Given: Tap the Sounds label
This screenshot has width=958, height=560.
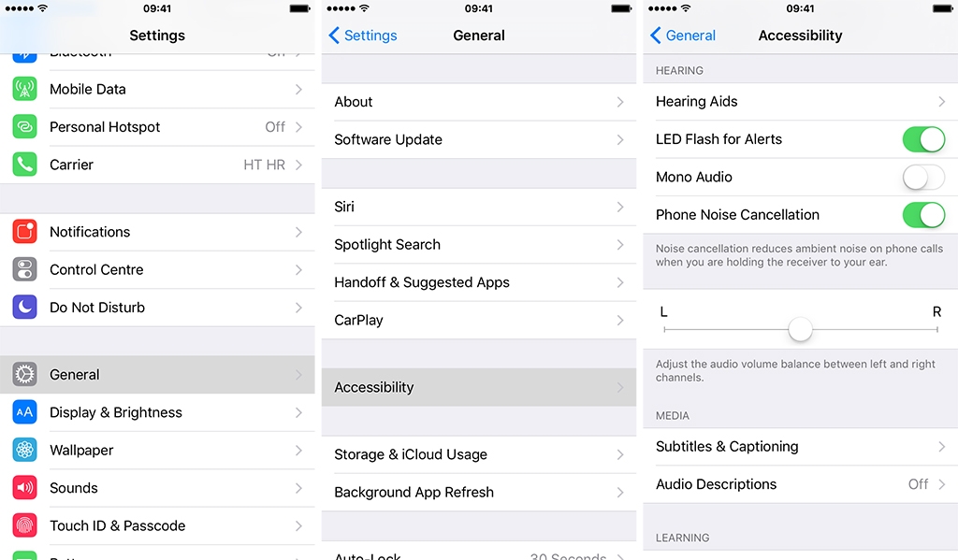Looking at the screenshot, I should click(73, 488).
